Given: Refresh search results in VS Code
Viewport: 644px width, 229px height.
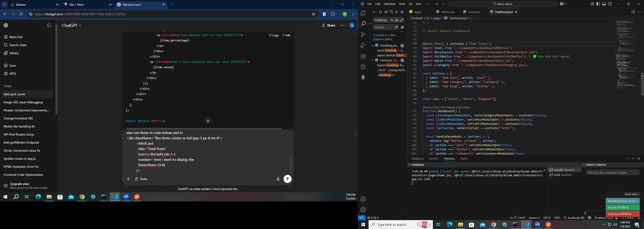Looking at the screenshot, I should (381, 12).
